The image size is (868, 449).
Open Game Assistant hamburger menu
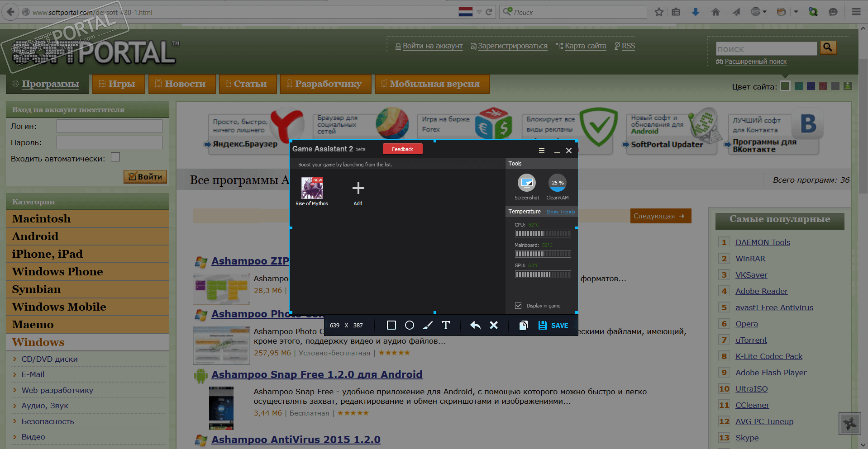tap(542, 151)
